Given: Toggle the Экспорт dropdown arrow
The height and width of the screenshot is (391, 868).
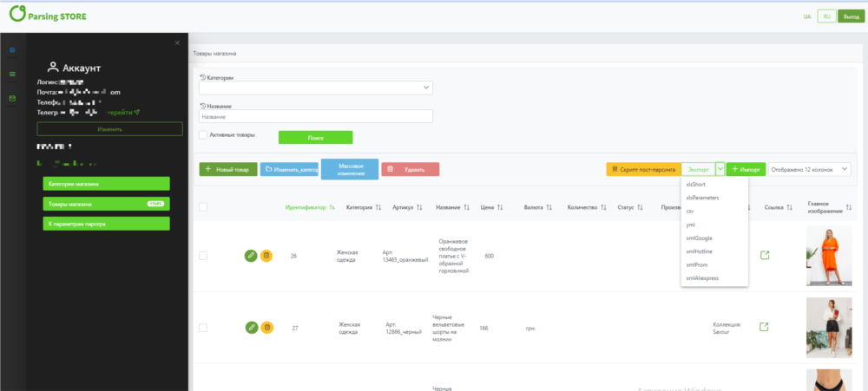Looking at the screenshot, I should [x=720, y=170].
